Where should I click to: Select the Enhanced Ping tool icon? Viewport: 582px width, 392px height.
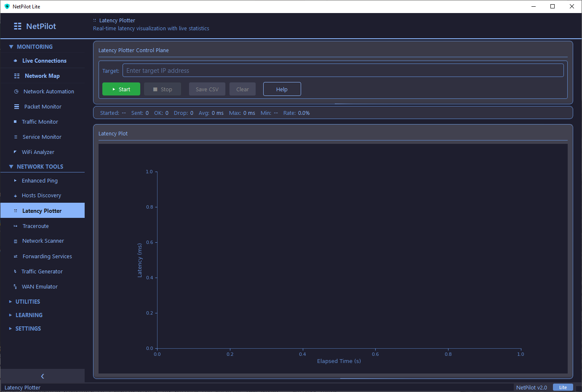click(x=15, y=180)
